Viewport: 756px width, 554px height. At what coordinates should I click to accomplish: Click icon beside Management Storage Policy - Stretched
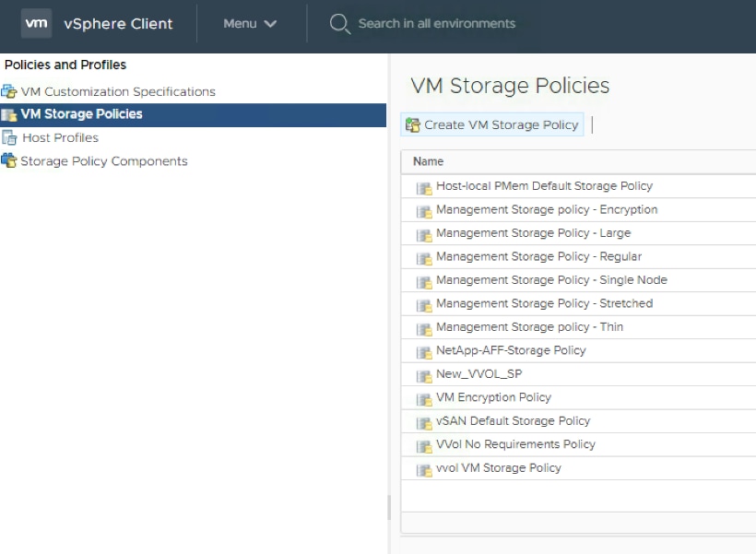pos(424,306)
